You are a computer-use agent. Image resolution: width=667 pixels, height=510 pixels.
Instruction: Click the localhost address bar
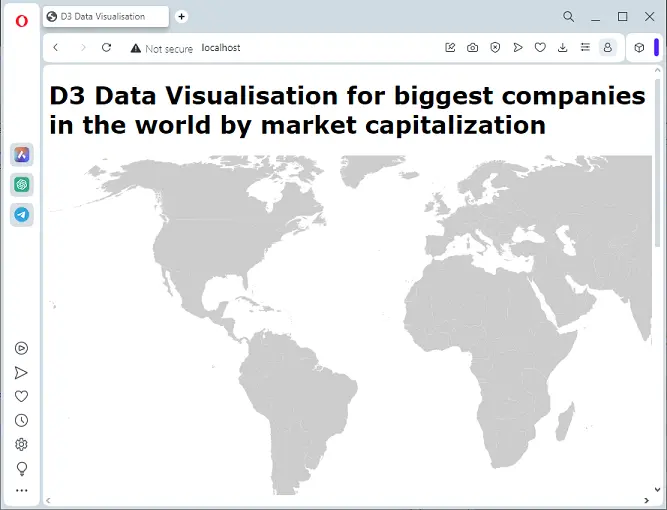pyautogui.click(x=300, y=47)
